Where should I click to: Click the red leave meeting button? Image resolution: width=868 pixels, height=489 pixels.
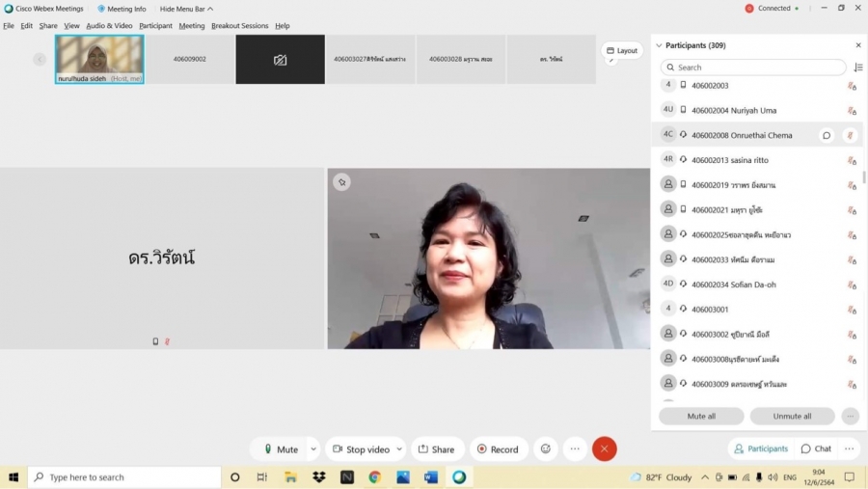(605, 448)
